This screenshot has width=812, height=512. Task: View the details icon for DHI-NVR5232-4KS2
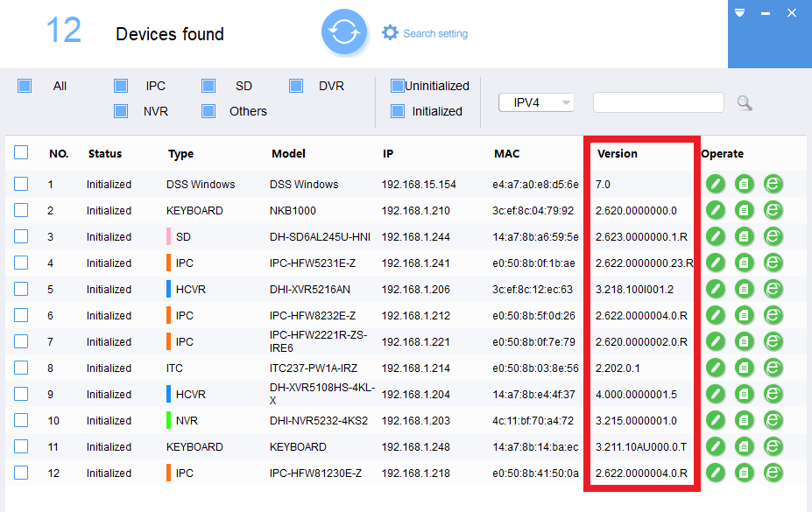(745, 421)
